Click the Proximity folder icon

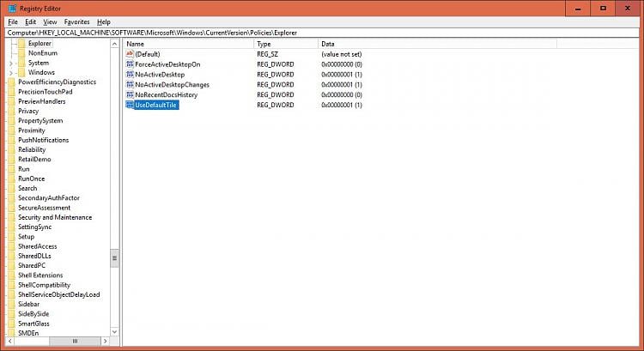tap(11, 130)
